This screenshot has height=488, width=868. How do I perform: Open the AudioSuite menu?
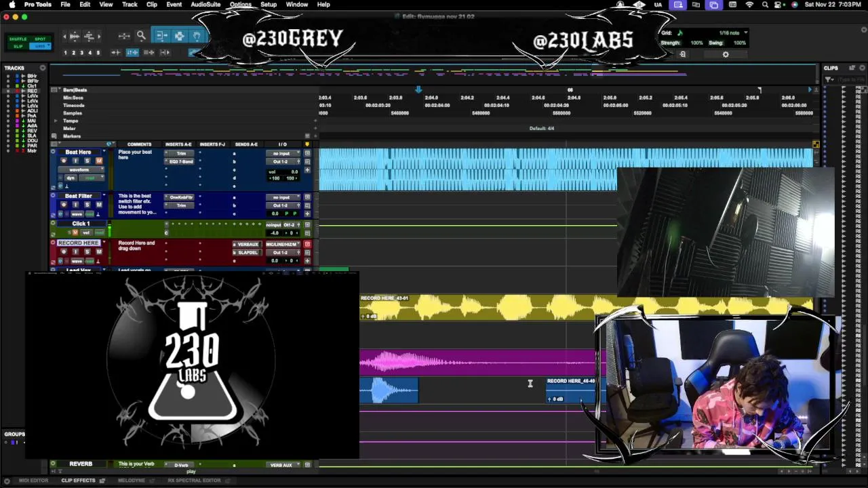click(x=205, y=5)
